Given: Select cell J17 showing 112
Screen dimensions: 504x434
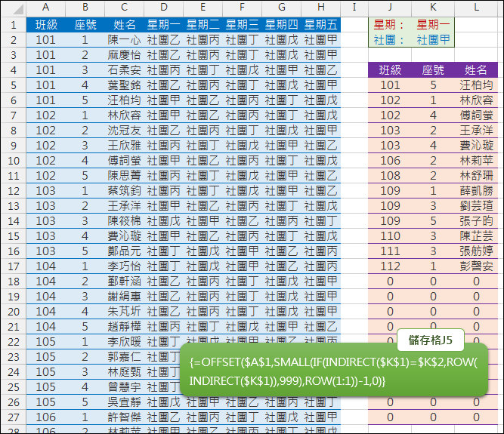Looking at the screenshot, I should pos(390,266).
